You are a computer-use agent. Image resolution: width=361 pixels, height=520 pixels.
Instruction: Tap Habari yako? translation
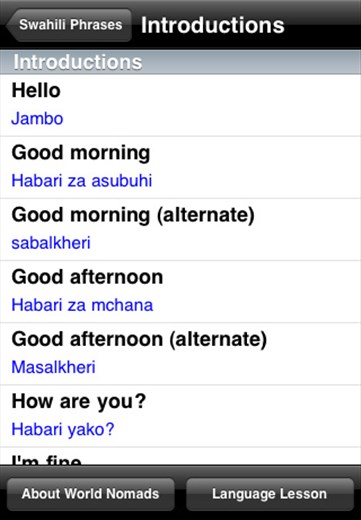pos(63,429)
